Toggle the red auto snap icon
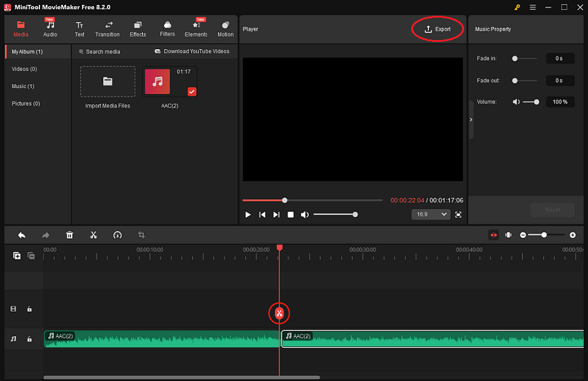Viewport: 588px width, 381px height. tap(493, 235)
